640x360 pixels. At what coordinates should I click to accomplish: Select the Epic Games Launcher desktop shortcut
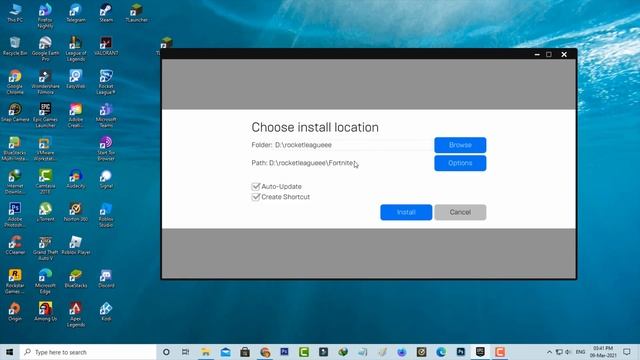pyautogui.click(x=45, y=115)
